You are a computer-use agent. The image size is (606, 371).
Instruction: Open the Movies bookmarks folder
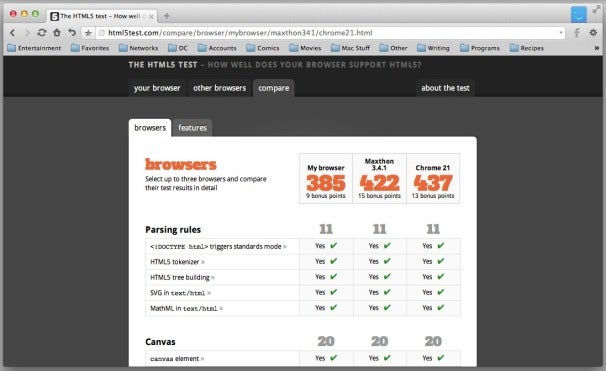pos(305,48)
